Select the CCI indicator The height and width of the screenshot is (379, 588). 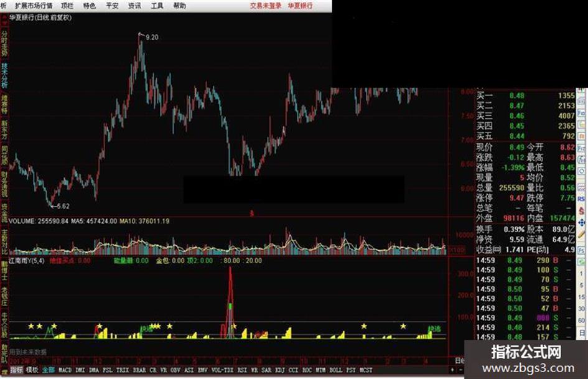(293, 370)
